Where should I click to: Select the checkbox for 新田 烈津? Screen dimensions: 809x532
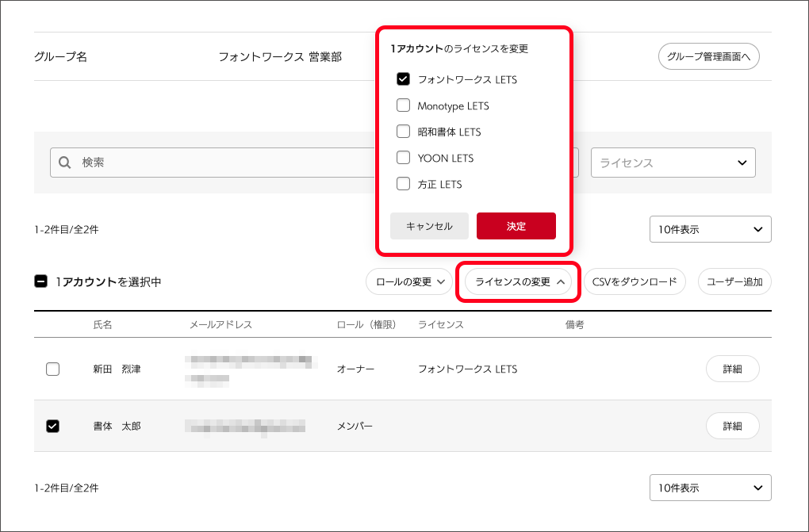52,369
